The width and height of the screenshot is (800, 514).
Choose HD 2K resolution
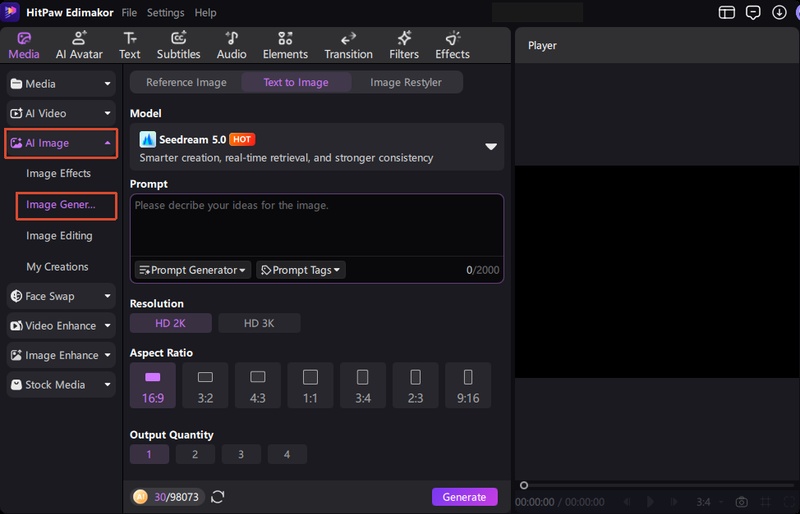(x=170, y=323)
